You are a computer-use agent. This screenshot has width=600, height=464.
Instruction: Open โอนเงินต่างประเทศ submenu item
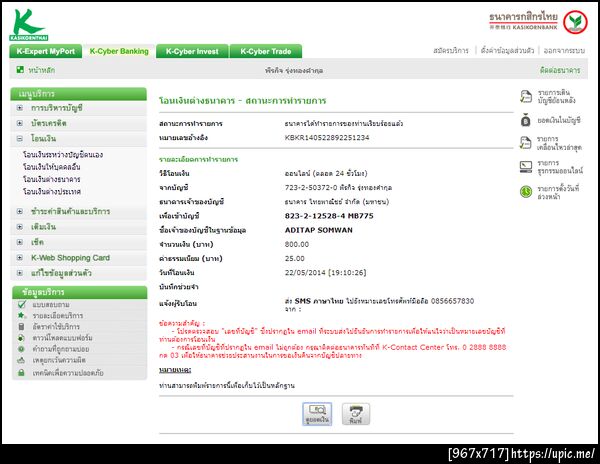(x=52, y=192)
